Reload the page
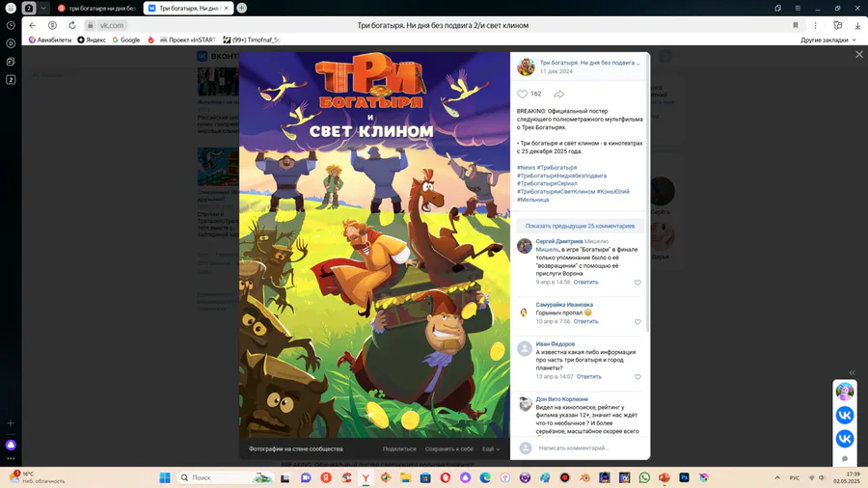The height and width of the screenshot is (488, 868). click(x=72, y=25)
